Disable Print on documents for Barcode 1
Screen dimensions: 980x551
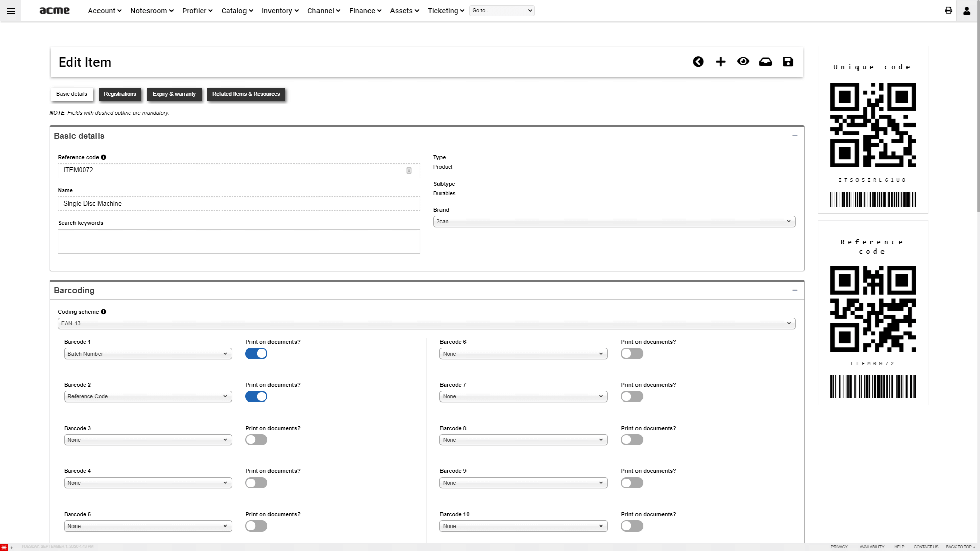[x=256, y=354]
